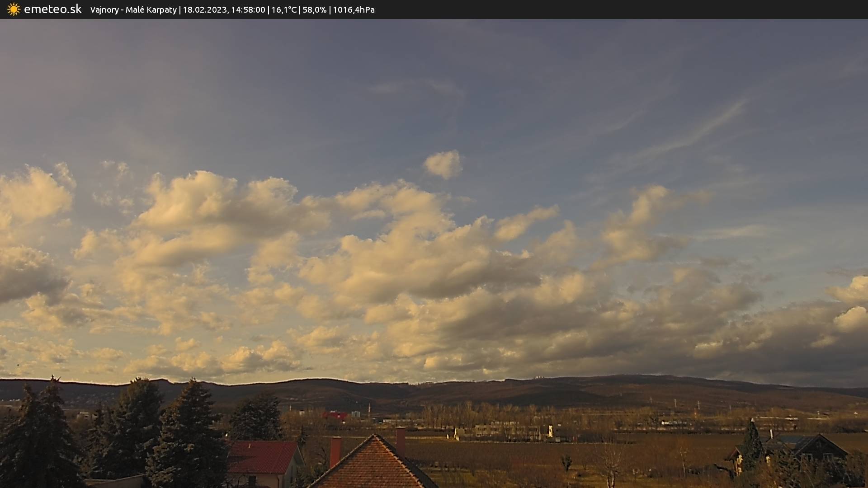The height and width of the screenshot is (488, 868).
Task: Click the conifer tree beside the dark house
Action: pos(752,445)
